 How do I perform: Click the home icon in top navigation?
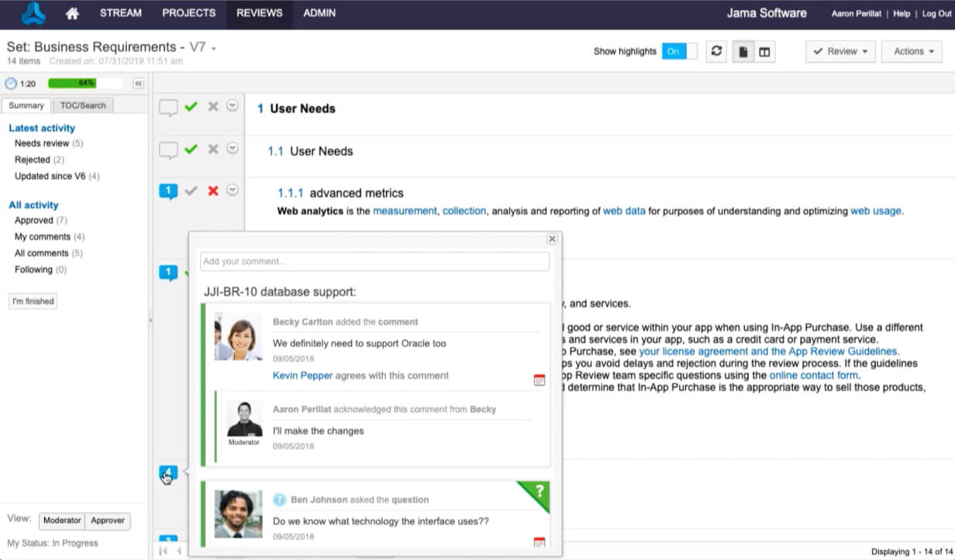click(x=72, y=13)
